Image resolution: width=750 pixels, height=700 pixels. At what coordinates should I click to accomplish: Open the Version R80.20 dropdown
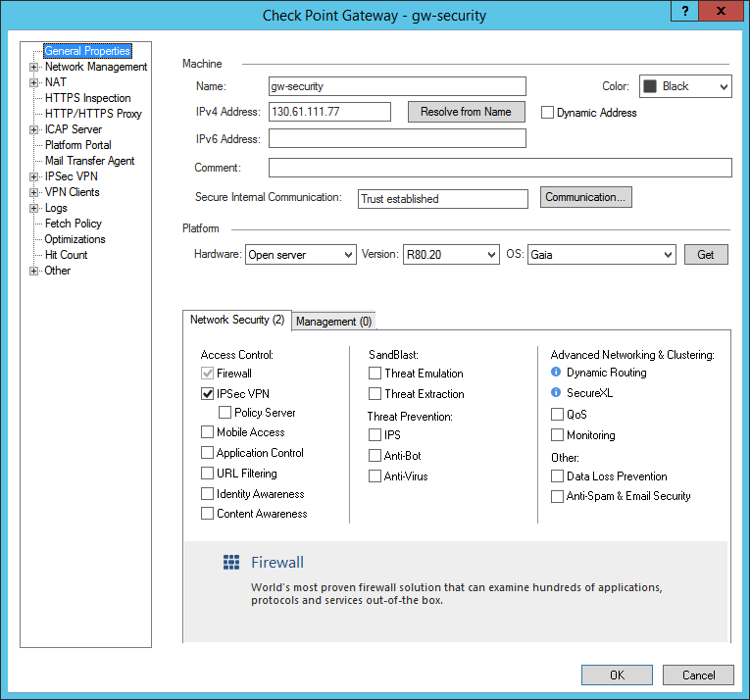pos(451,255)
